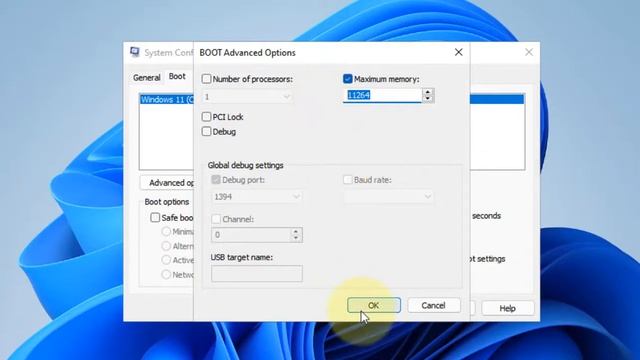Close the System Configuration window
Screen dimensions: 640x360
click(x=529, y=52)
